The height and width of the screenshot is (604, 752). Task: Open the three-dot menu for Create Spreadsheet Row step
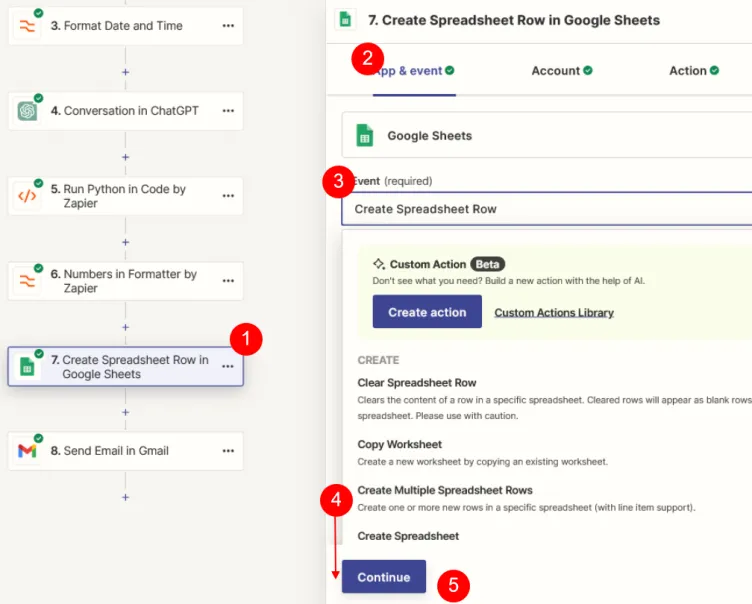point(228,367)
